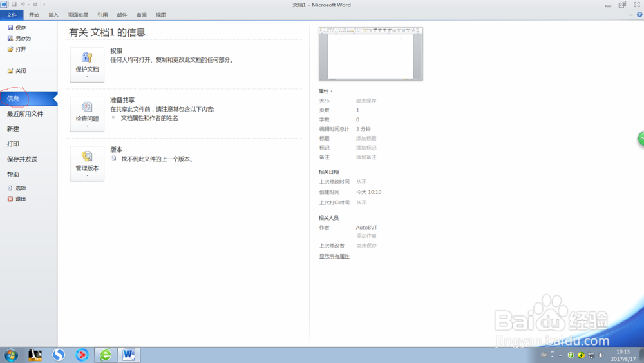Image resolution: width=644 pixels, height=363 pixels.
Task: Open the 帮助 section
Action: coord(13,174)
